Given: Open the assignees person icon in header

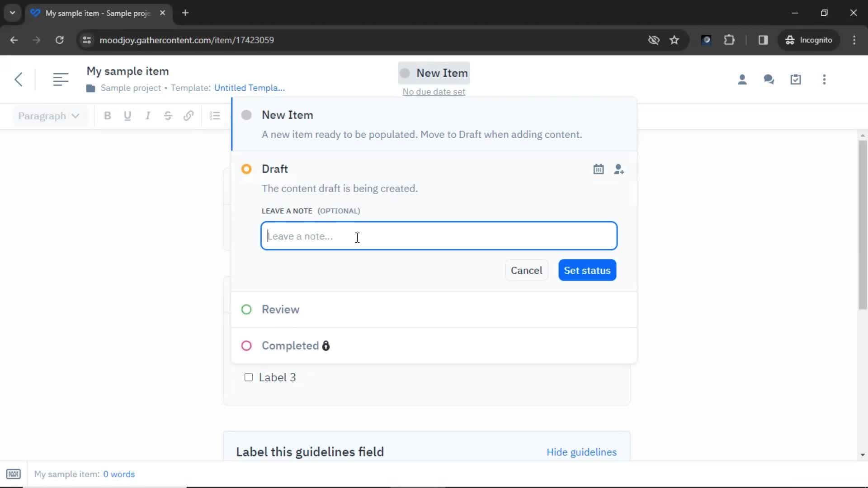Looking at the screenshot, I should pos(742,80).
